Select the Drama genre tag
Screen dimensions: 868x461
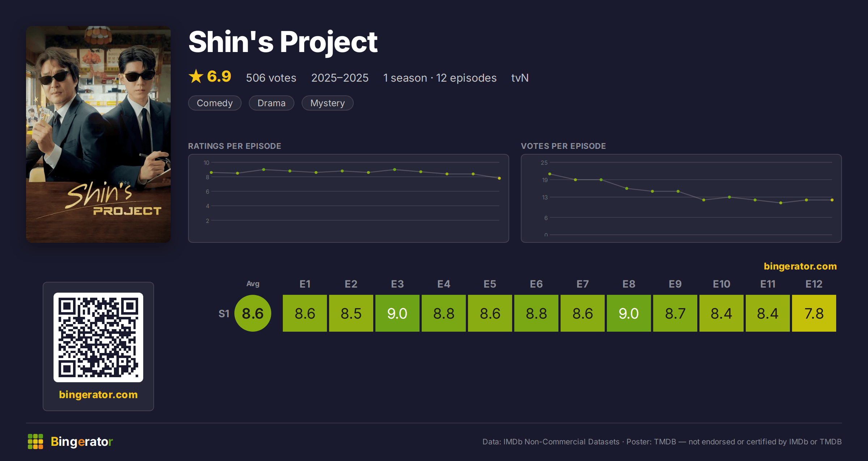pyautogui.click(x=272, y=103)
